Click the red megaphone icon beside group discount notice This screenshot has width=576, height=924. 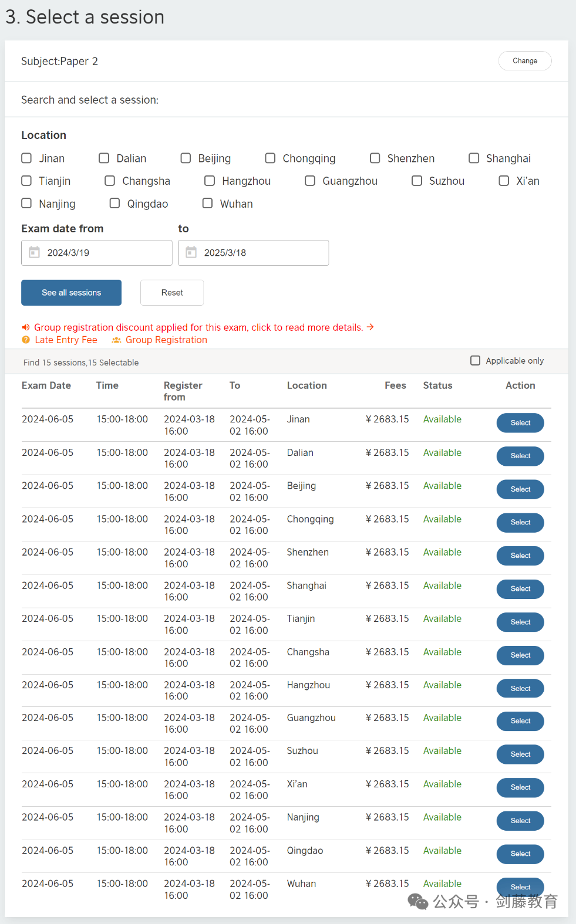coord(26,327)
